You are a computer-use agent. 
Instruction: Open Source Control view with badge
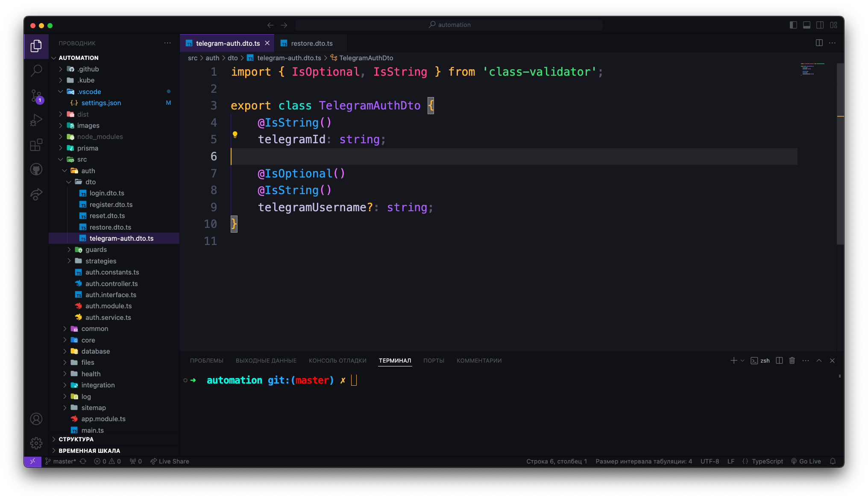point(36,96)
